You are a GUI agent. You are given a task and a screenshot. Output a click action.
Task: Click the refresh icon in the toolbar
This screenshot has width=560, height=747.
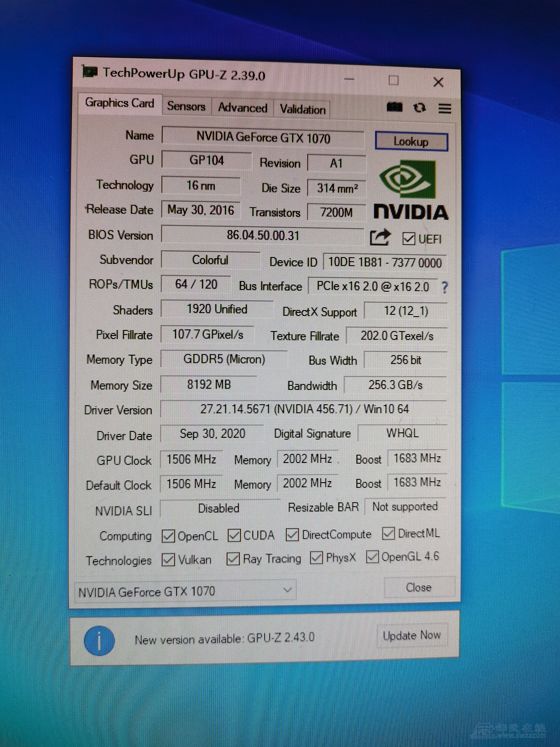point(419,108)
